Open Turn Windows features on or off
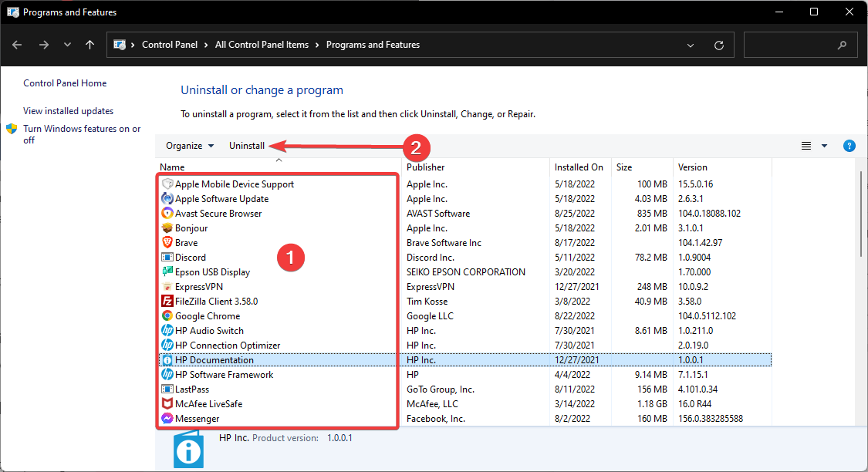 point(82,134)
